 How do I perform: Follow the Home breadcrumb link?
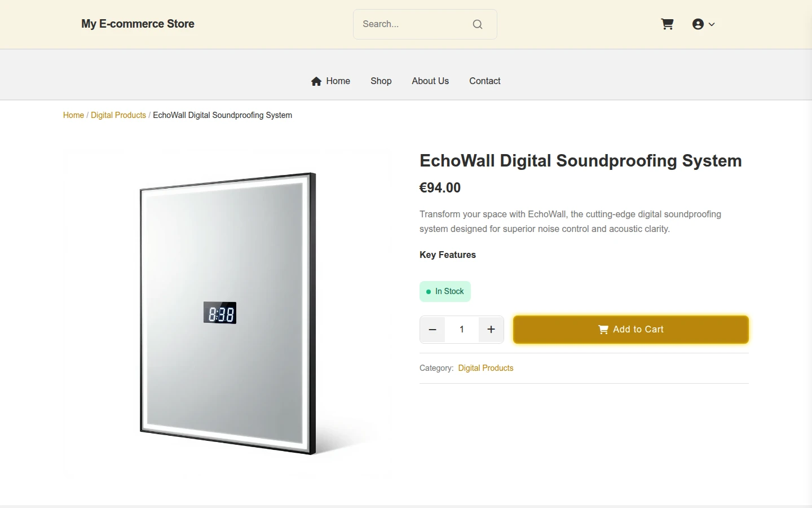pos(73,115)
